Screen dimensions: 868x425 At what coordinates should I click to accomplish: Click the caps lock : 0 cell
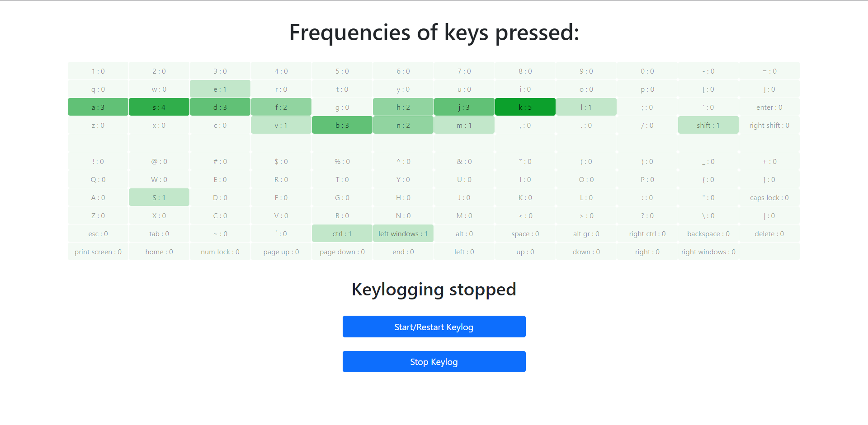click(x=769, y=197)
